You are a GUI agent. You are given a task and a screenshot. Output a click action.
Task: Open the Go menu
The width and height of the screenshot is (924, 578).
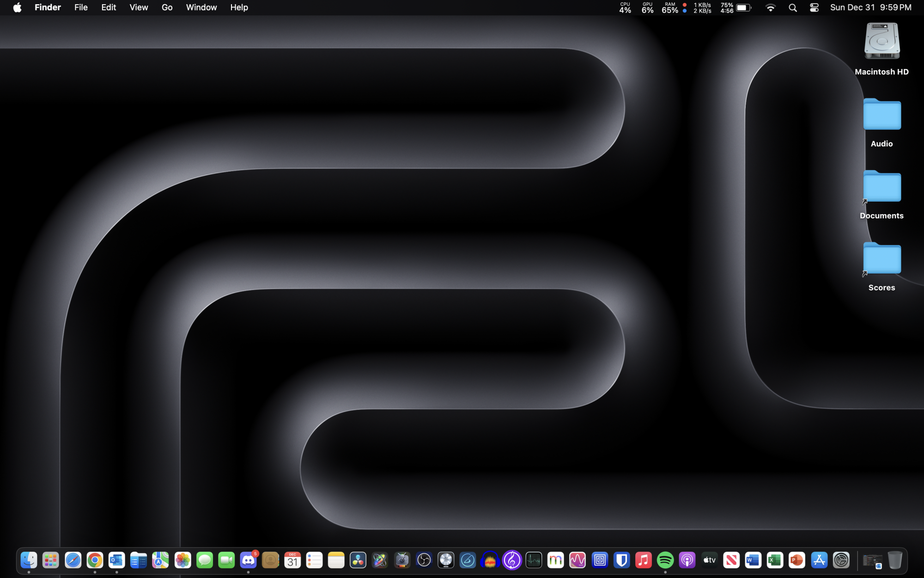(167, 7)
